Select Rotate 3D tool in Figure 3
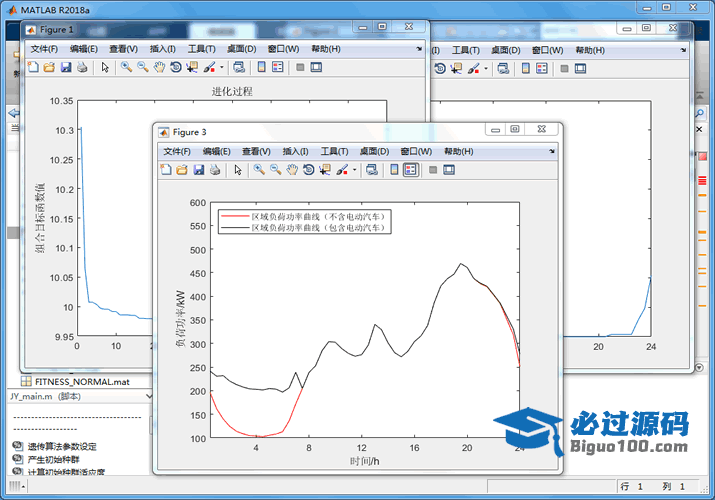715x500 pixels. (308, 170)
